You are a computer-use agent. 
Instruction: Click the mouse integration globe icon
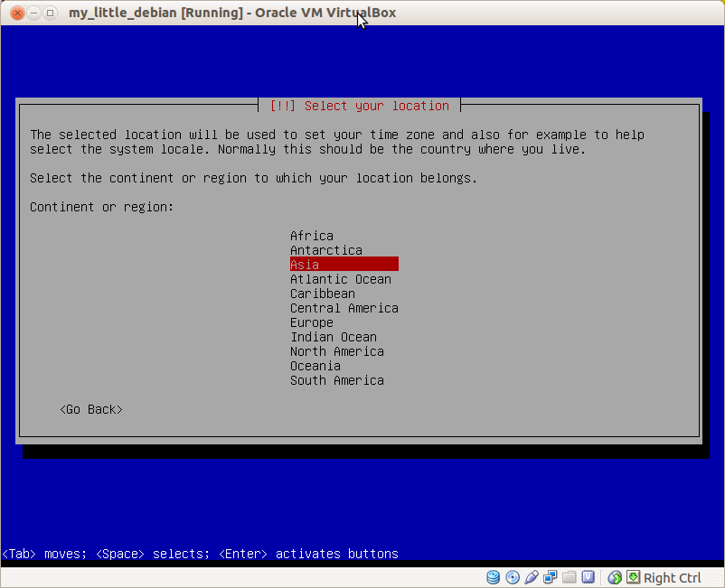tap(615, 577)
